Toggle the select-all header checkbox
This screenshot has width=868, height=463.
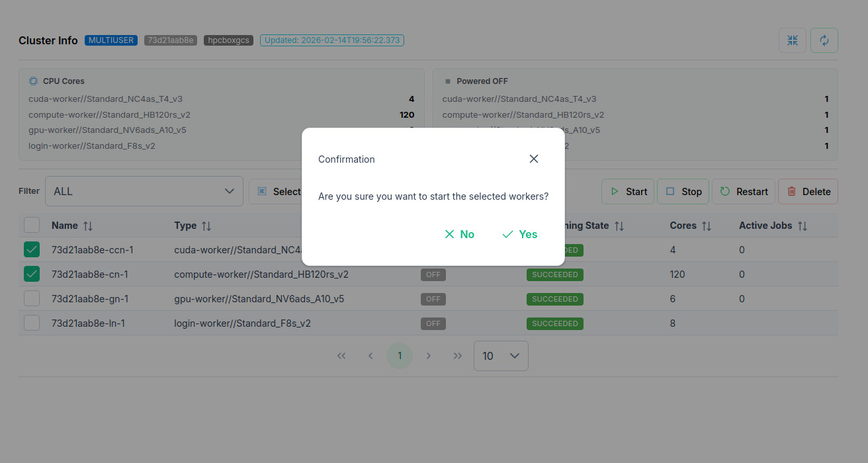tap(32, 225)
